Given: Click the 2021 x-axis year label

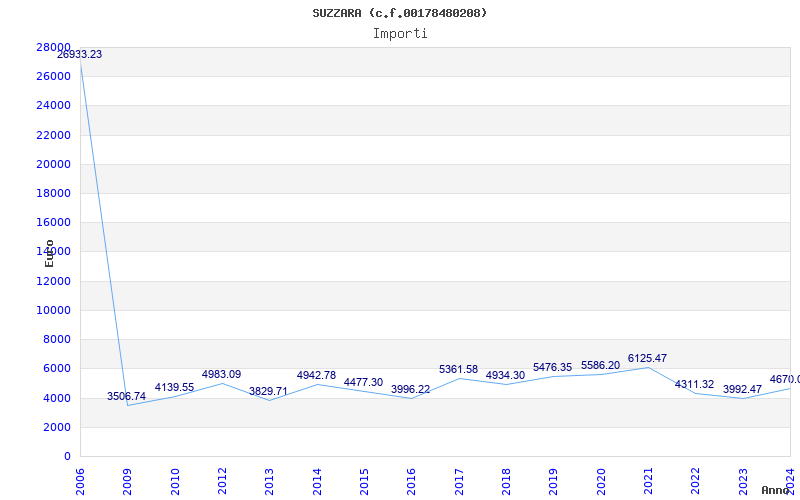Looking at the screenshot, I should (648, 481).
